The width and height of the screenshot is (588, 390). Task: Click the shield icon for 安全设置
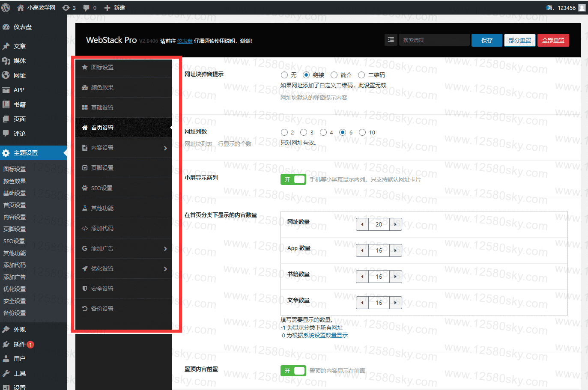[85, 289]
